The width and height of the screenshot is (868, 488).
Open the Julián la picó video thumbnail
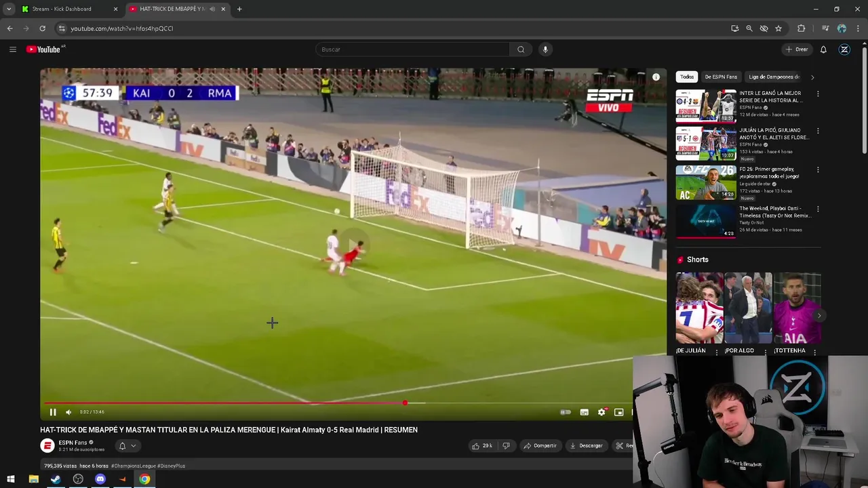[706, 144]
